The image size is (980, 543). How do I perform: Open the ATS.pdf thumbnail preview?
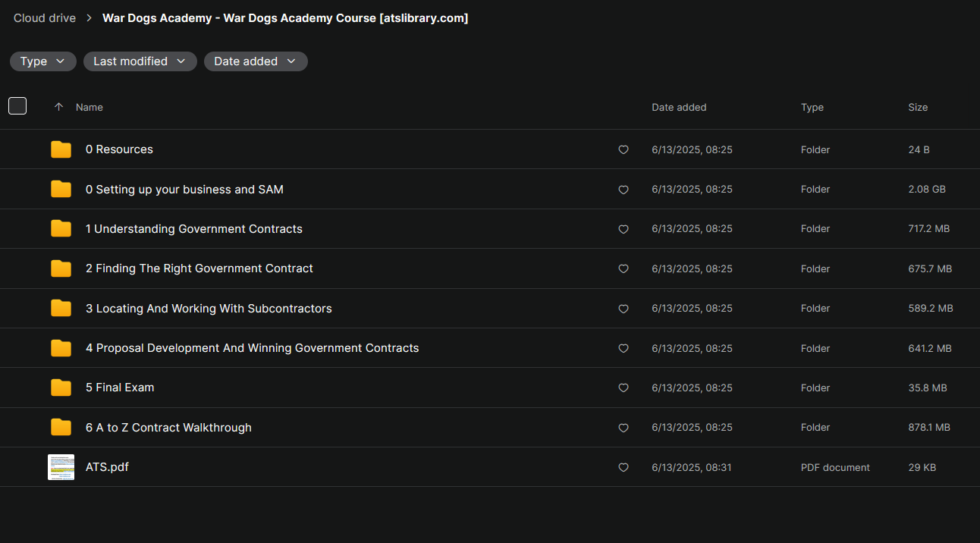pyautogui.click(x=61, y=467)
